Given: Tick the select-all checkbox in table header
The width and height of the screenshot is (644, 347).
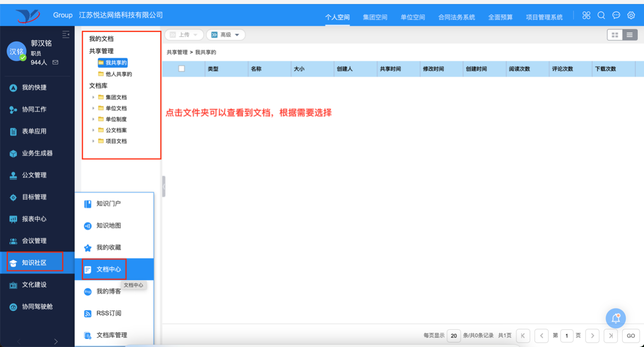Looking at the screenshot, I should tap(182, 69).
